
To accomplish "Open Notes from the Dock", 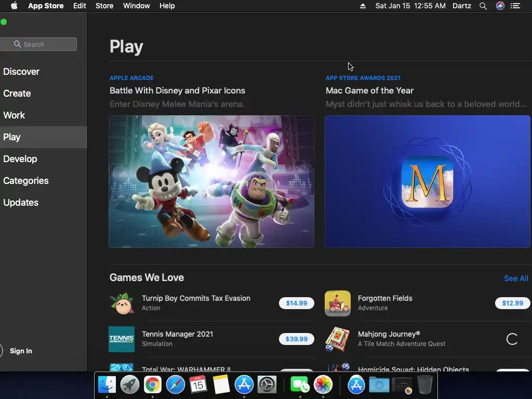I will coord(221,385).
